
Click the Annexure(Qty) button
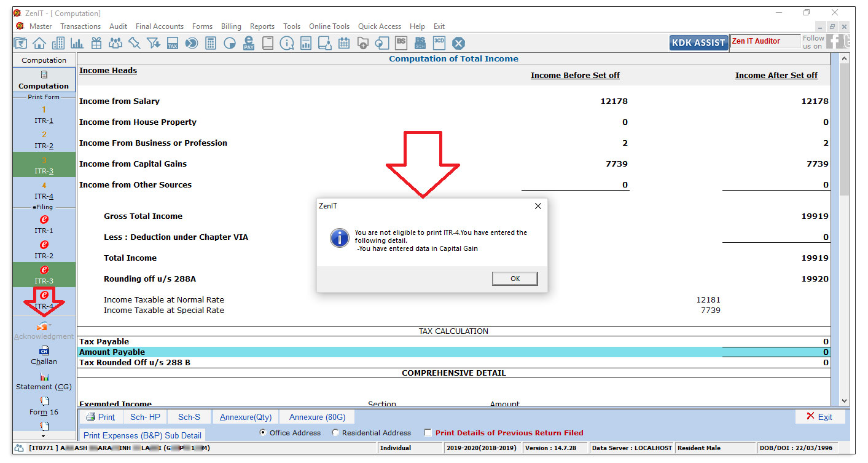246,417
